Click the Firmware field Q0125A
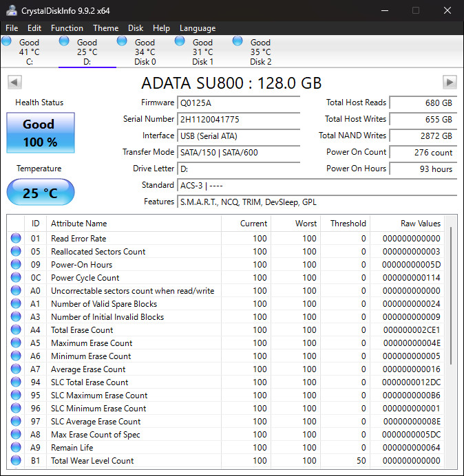This screenshot has width=464, height=476. (x=238, y=103)
